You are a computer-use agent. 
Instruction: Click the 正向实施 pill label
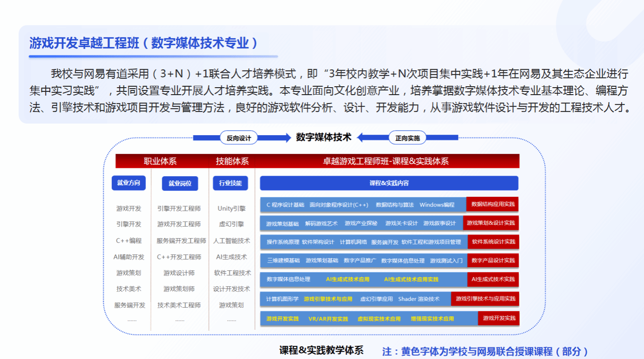point(407,138)
